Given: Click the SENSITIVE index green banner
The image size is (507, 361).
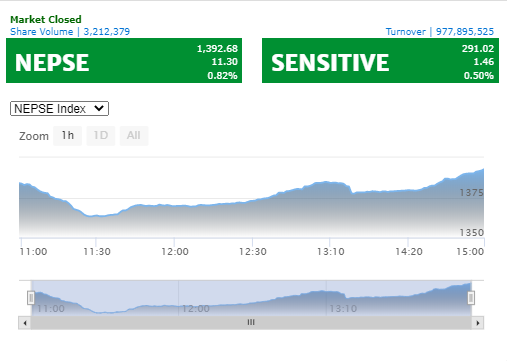Looking at the screenshot, I should [x=380, y=61].
